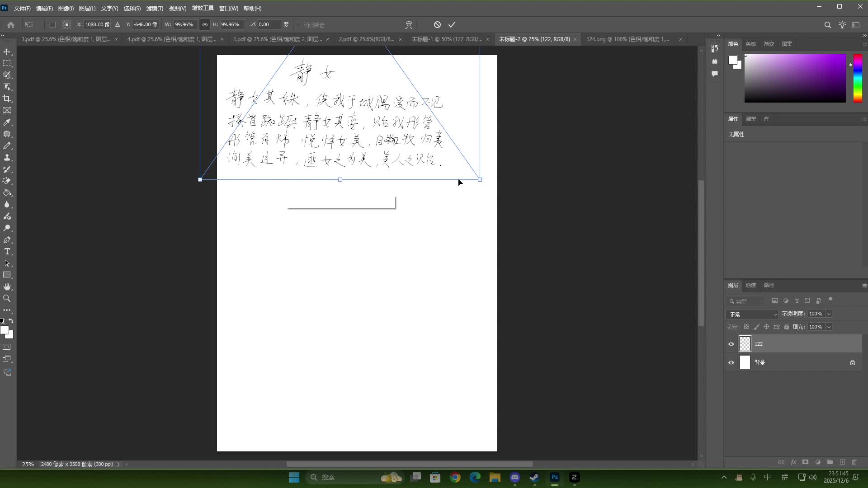The image size is (868, 488).
Task: Click the X position input field
Action: pyautogui.click(x=94, y=25)
